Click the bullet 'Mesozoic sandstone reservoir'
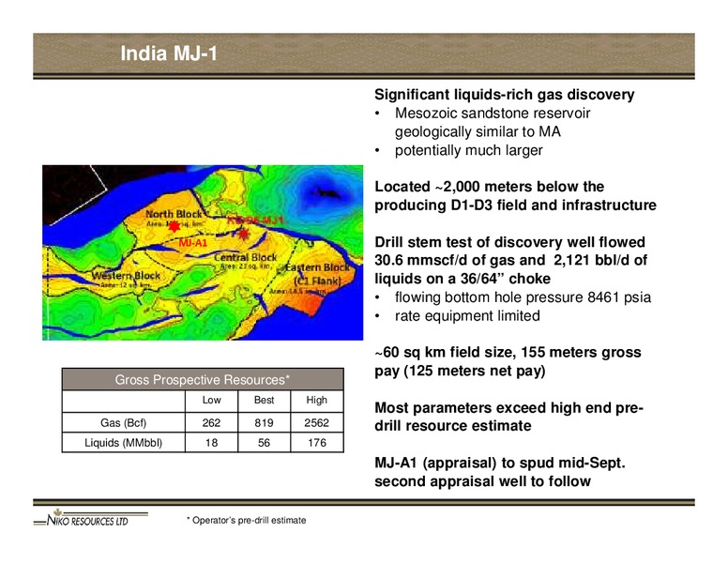 [493, 114]
